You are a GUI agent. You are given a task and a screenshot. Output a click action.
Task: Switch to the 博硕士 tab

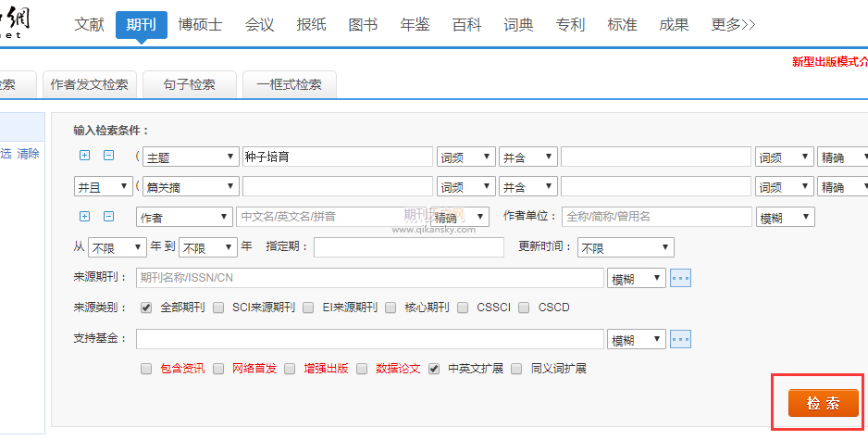tap(200, 25)
